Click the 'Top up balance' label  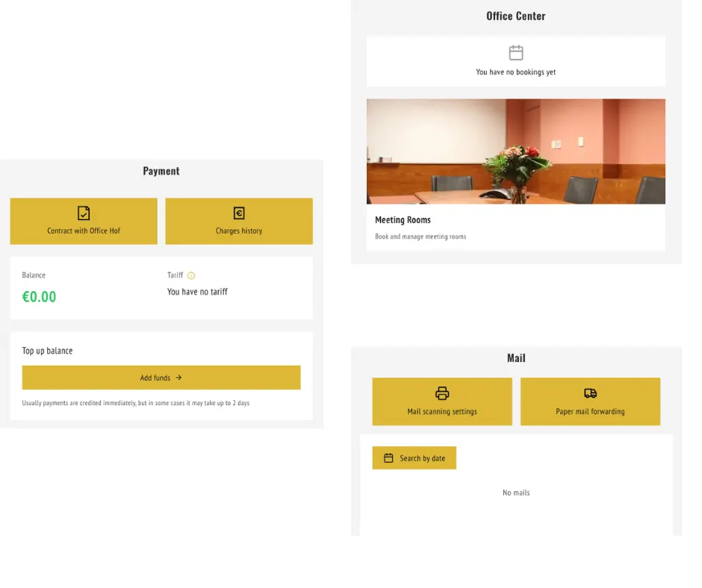pos(48,351)
